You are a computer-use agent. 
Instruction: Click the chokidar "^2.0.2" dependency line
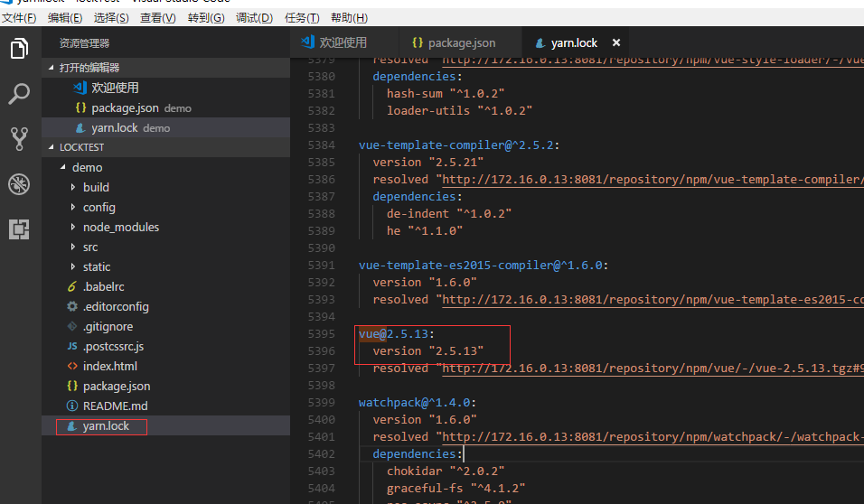446,471
